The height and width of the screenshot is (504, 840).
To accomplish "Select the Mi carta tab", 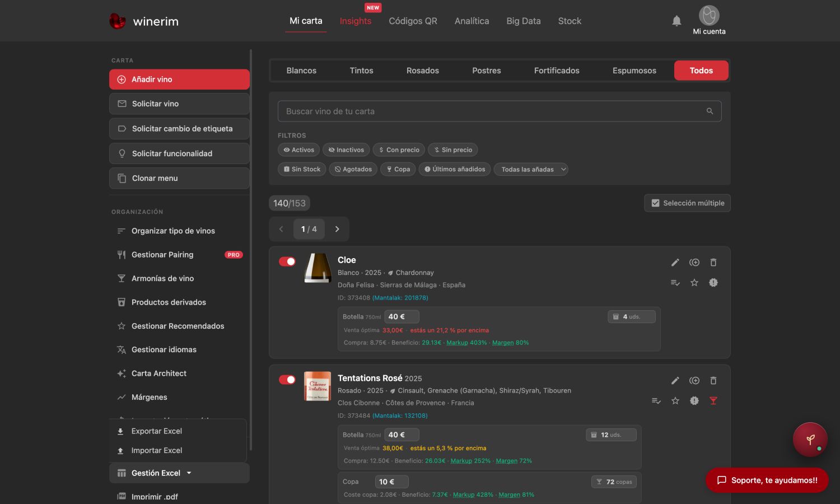I will pos(306,21).
